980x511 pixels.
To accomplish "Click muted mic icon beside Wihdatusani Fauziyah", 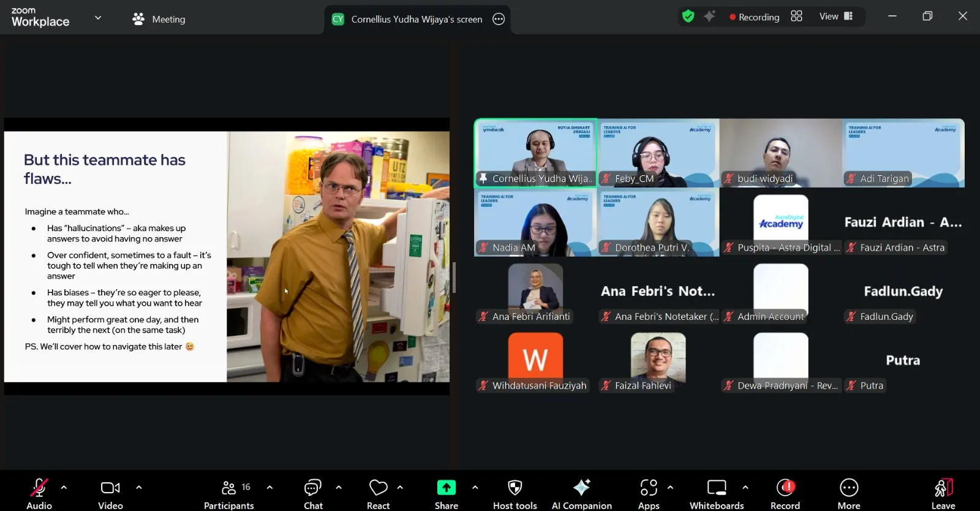I will (483, 385).
